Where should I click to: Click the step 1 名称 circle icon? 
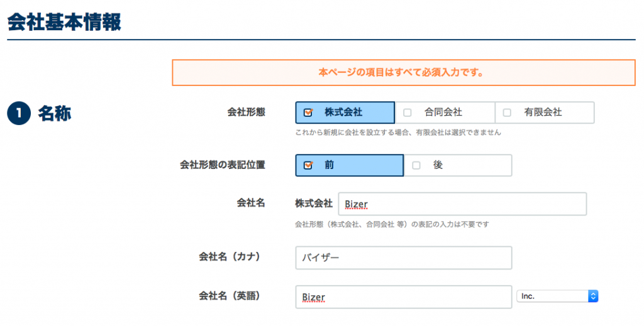(x=19, y=113)
